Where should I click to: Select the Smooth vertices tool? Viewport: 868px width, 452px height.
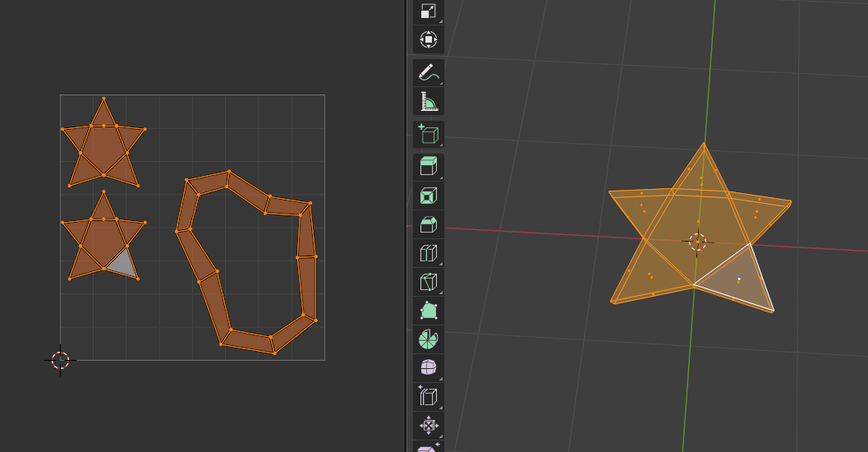[x=428, y=367]
